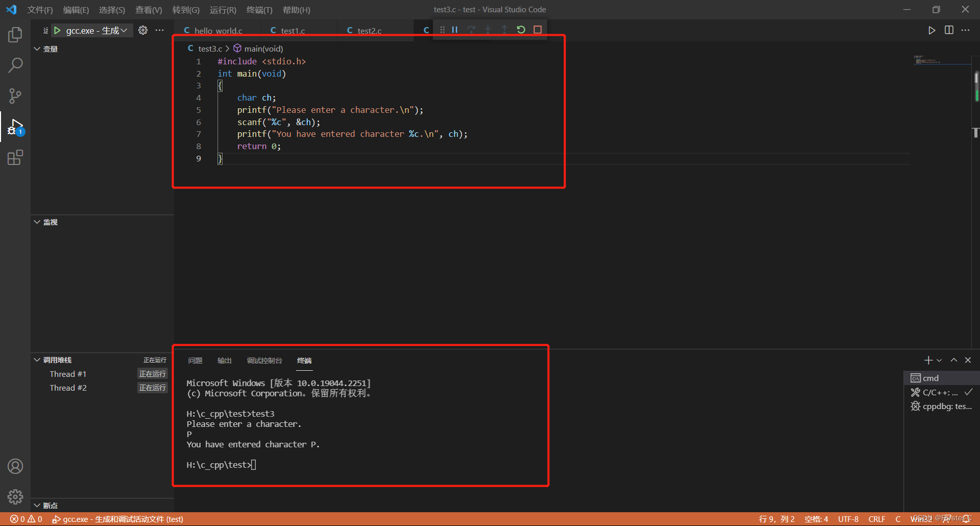Image resolution: width=980 pixels, height=526 pixels.
Task: Open the 转到(G) menu
Action: pos(186,10)
